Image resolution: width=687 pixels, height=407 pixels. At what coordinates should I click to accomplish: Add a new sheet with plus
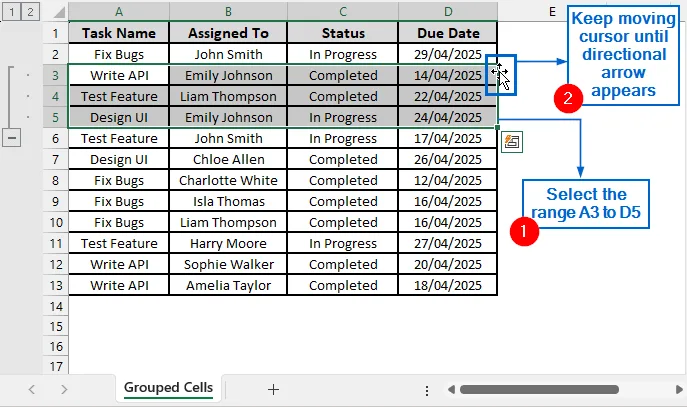point(273,389)
